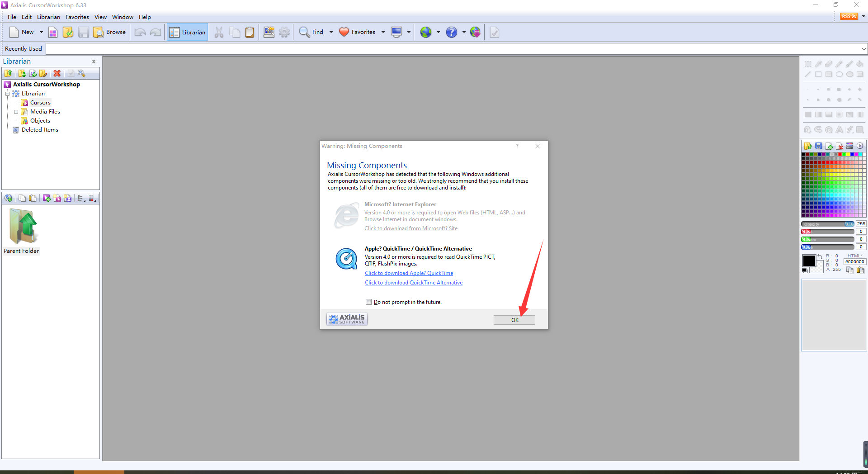Select the Objects folder in tree
Screen dimensions: 868x474
point(40,121)
